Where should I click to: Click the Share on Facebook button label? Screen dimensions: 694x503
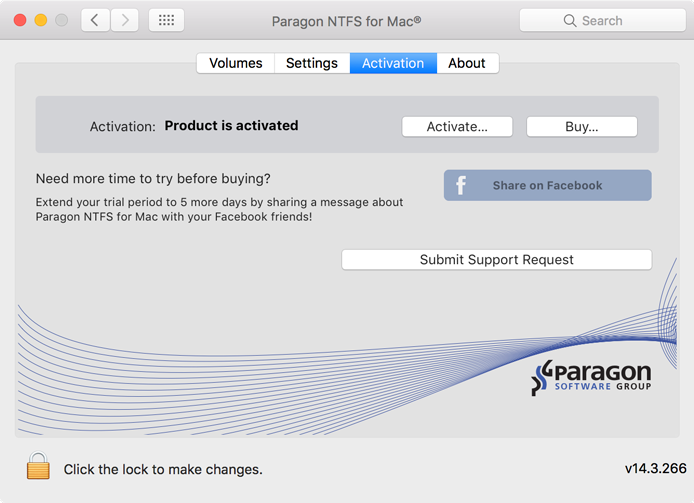[547, 185]
